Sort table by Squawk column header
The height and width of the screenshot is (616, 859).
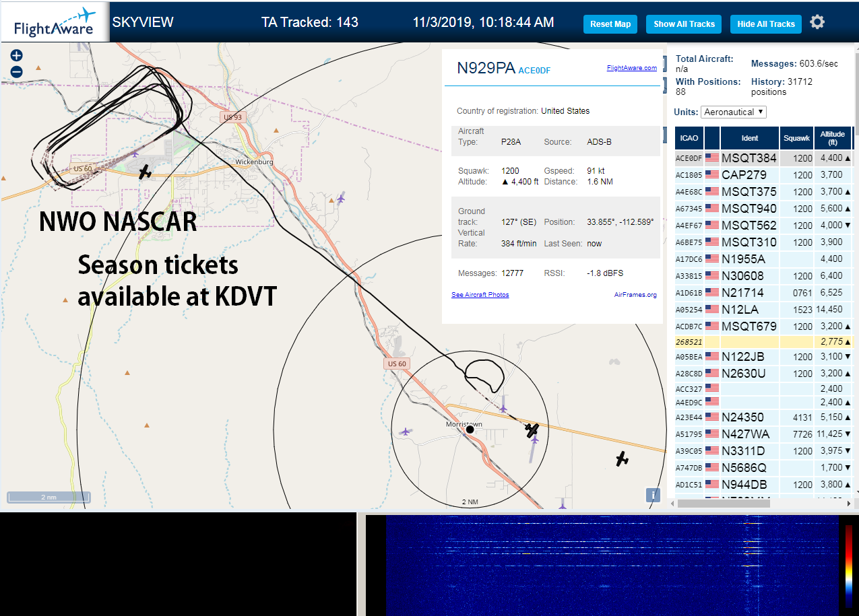796,138
